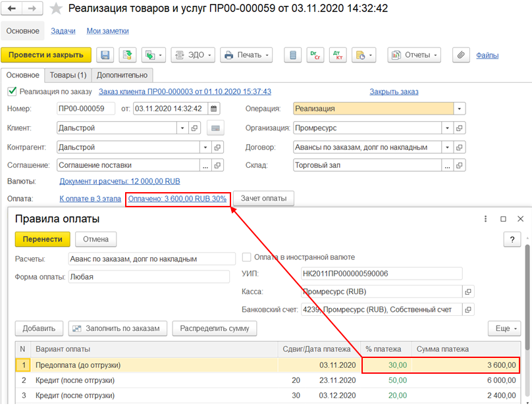Save the document with the floppy disk icon
Screen dimensions: 532x406
[x=105, y=55]
